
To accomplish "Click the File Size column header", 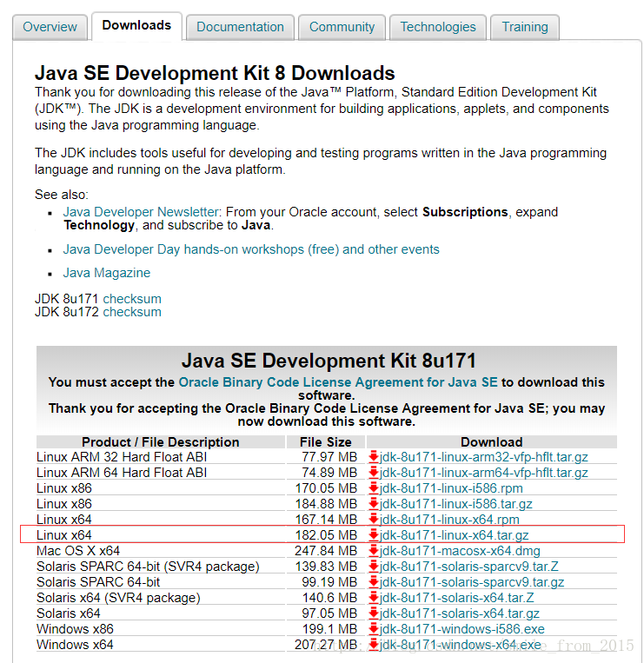I will [x=326, y=442].
